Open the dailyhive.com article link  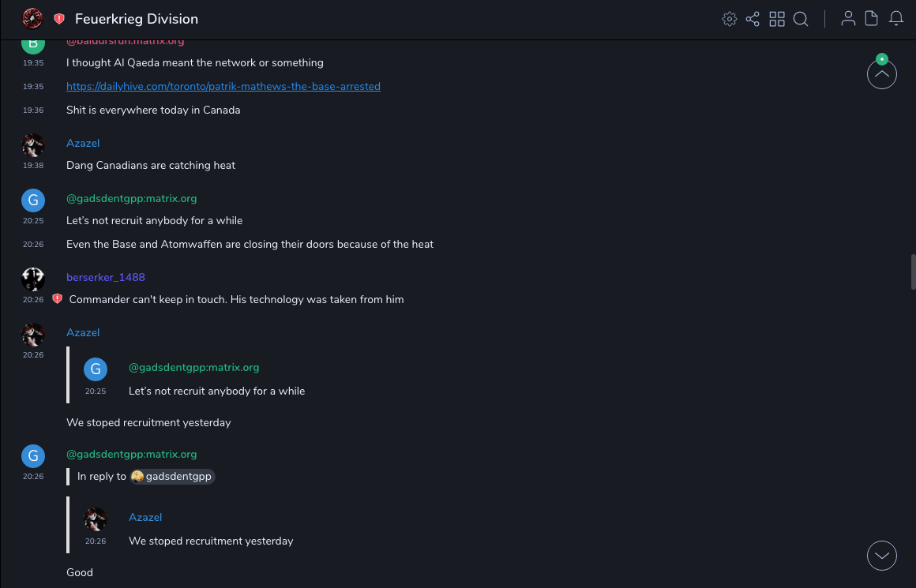pos(223,86)
